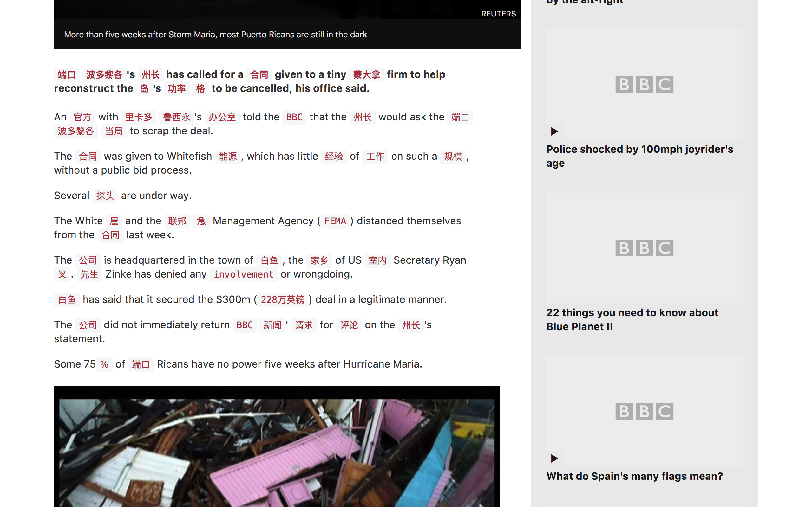The image size is (812, 507).
Task: Click the FEMA highlighted tag
Action: (x=335, y=221)
